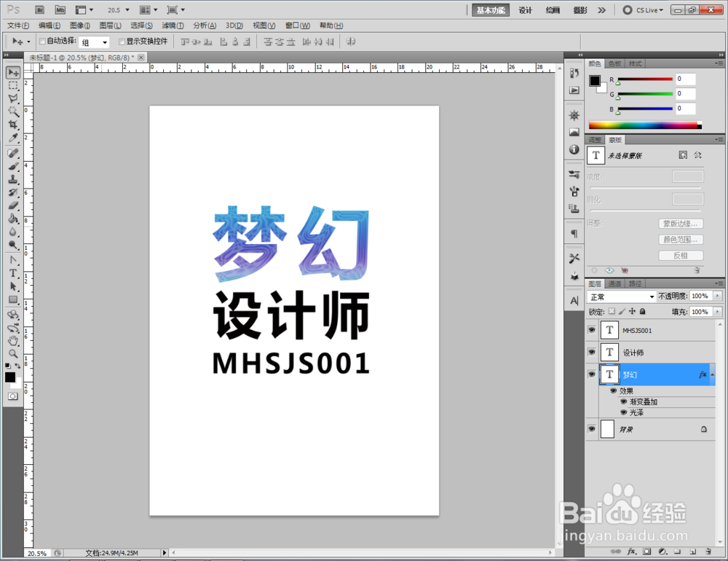Open the Paragraph panel icon
The height and width of the screenshot is (561, 728).
(x=574, y=233)
